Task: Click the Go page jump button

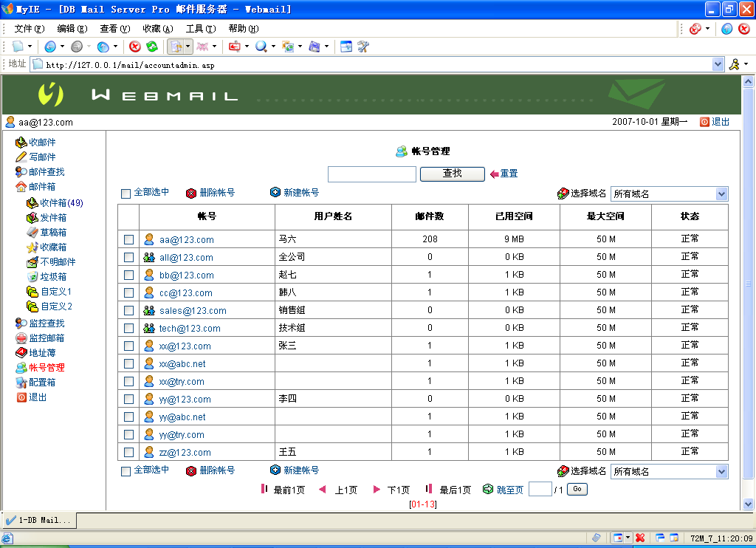Action: tap(577, 489)
